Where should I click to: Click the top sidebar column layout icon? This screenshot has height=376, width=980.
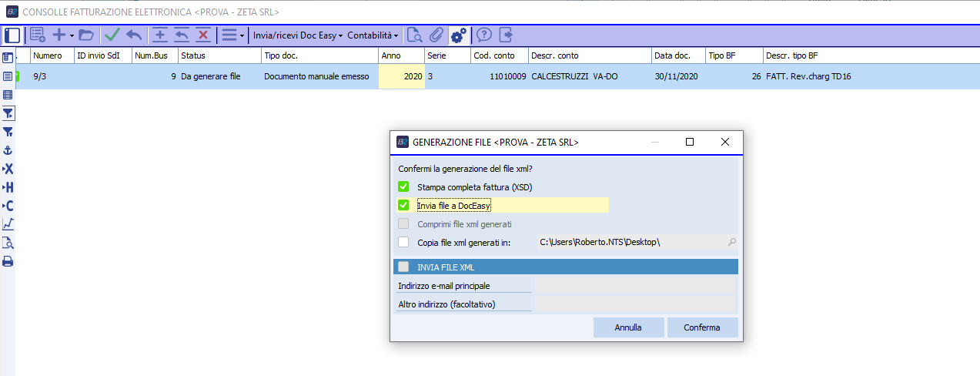tap(8, 57)
